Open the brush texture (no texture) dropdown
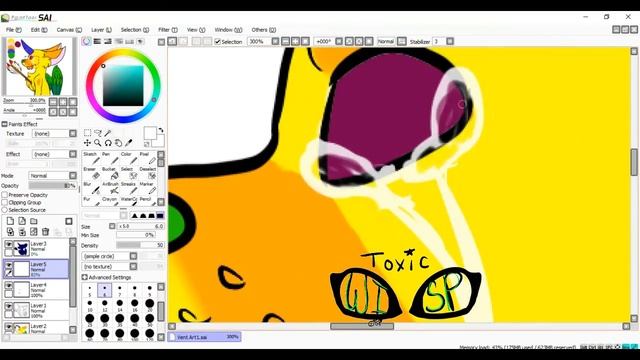The image size is (640, 360). [133, 266]
